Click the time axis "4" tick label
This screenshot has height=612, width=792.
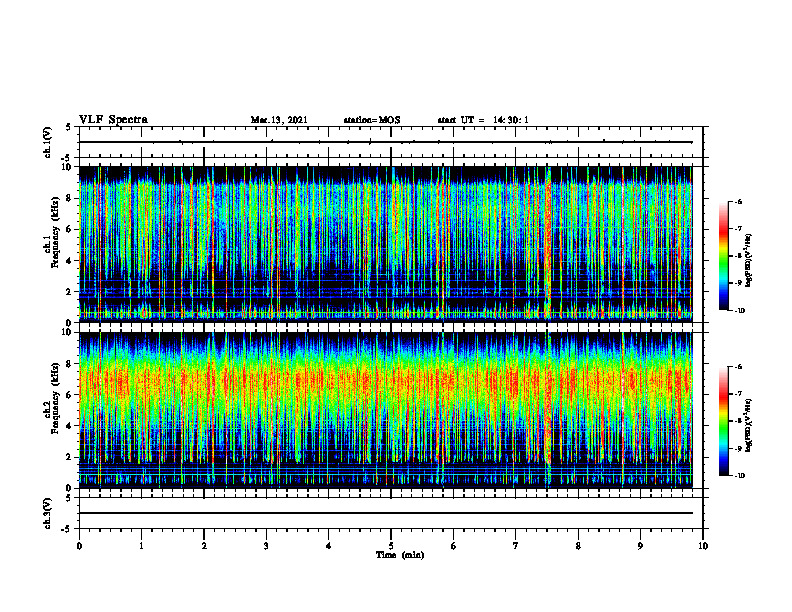(329, 546)
